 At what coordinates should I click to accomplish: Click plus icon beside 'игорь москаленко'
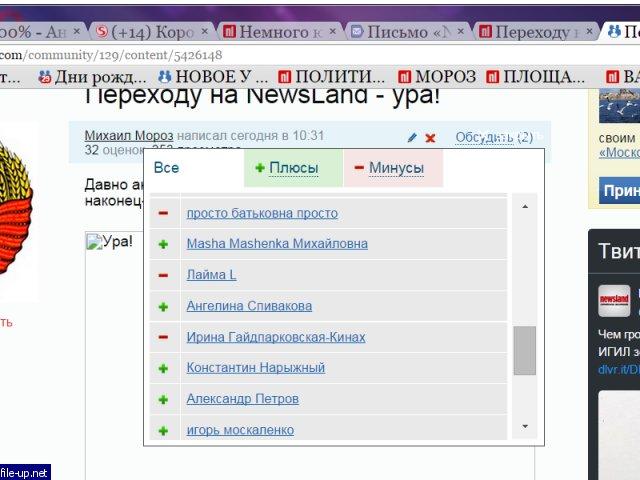click(x=163, y=431)
